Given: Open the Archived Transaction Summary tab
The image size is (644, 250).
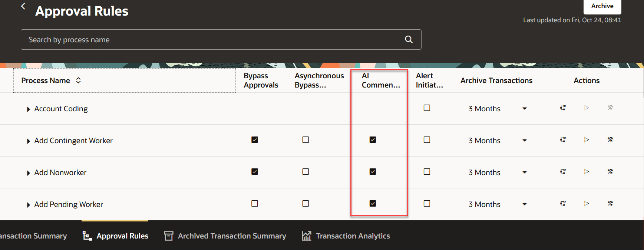Looking at the screenshot, I should tap(232, 236).
